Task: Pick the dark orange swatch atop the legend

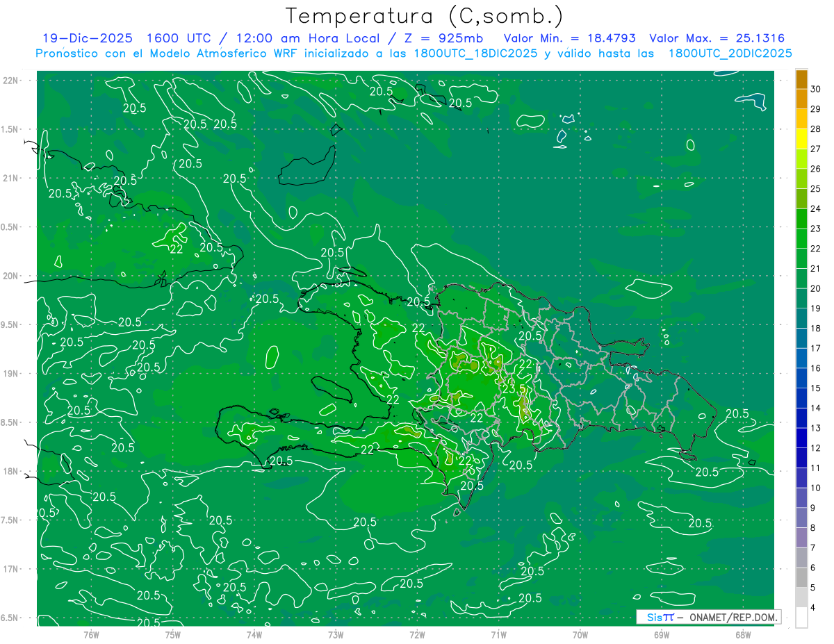Action: point(801,79)
